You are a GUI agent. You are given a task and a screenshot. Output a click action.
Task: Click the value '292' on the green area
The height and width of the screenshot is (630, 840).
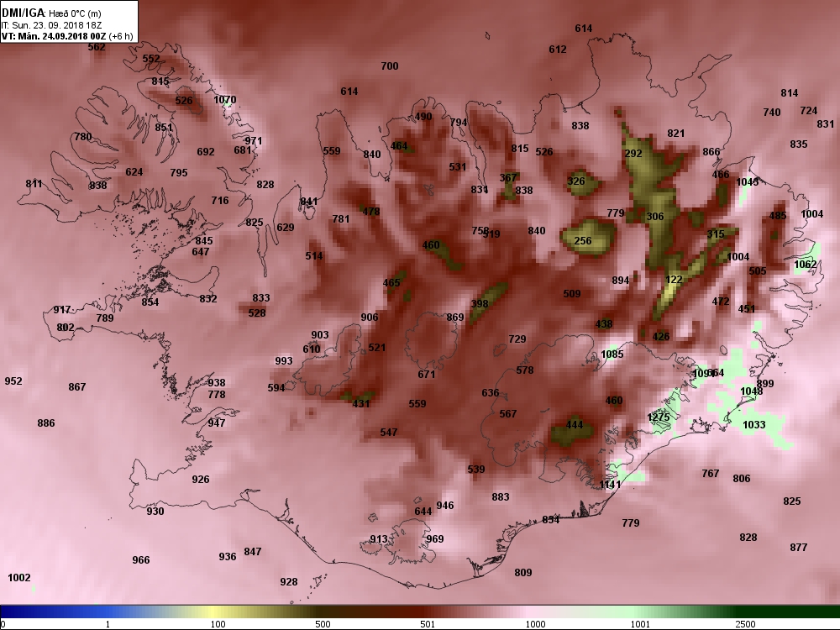tap(633, 154)
